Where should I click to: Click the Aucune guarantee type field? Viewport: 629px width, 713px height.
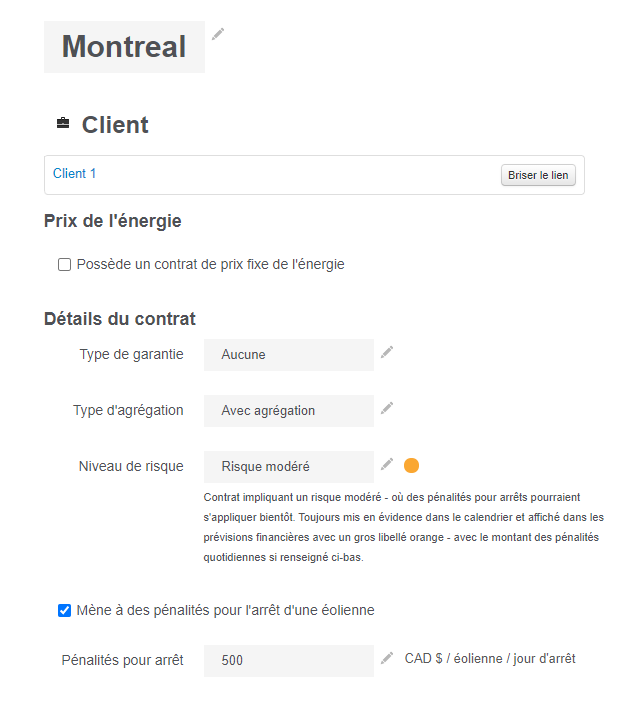click(288, 355)
